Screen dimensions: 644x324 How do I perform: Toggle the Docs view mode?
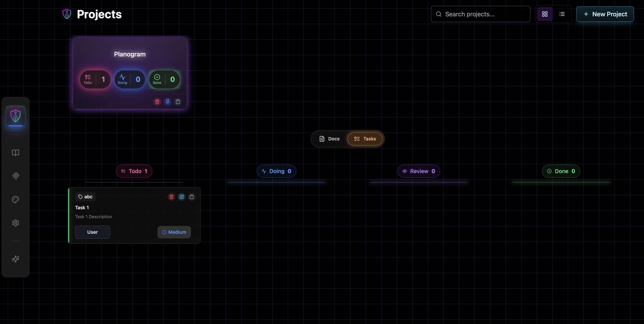point(330,139)
